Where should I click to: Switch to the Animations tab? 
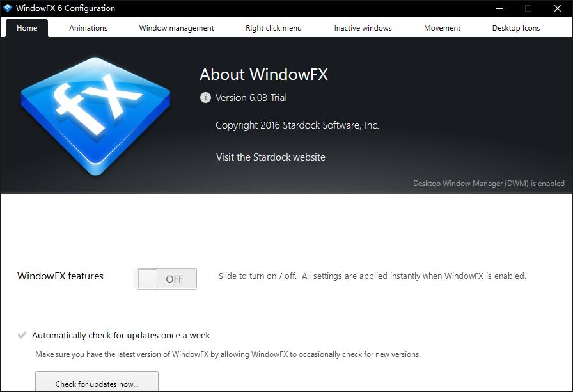88,27
